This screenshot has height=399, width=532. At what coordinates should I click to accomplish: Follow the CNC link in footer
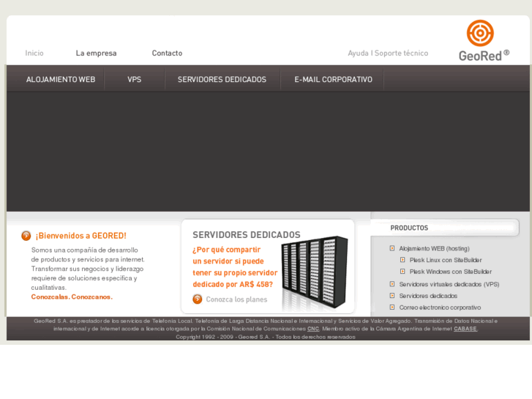coord(313,329)
